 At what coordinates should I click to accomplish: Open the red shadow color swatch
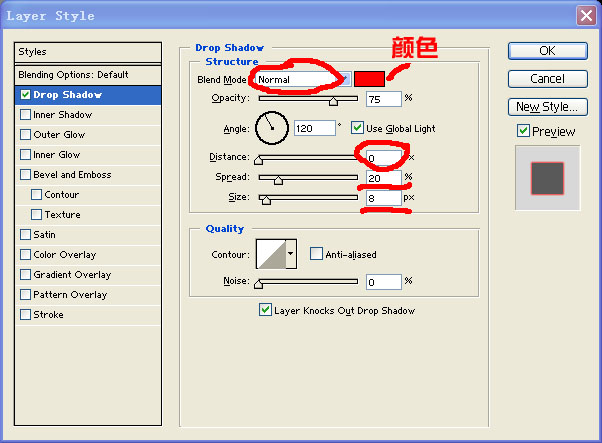pyautogui.click(x=369, y=79)
